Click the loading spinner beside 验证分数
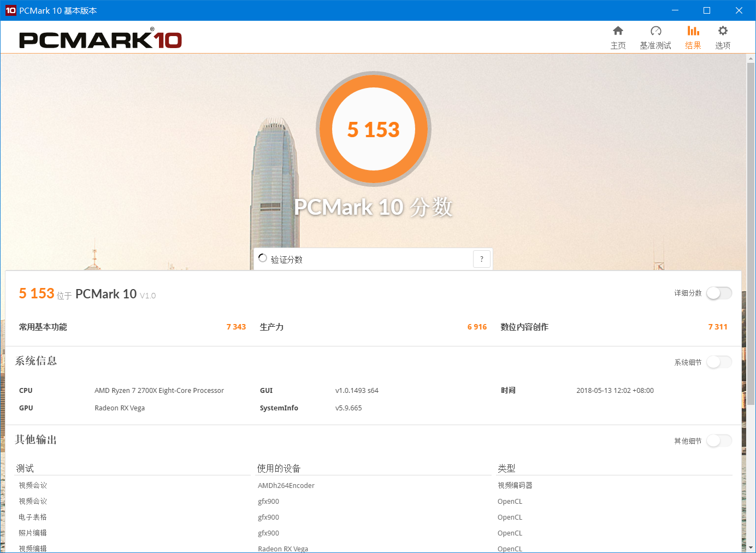The image size is (756, 553). click(263, 258)
